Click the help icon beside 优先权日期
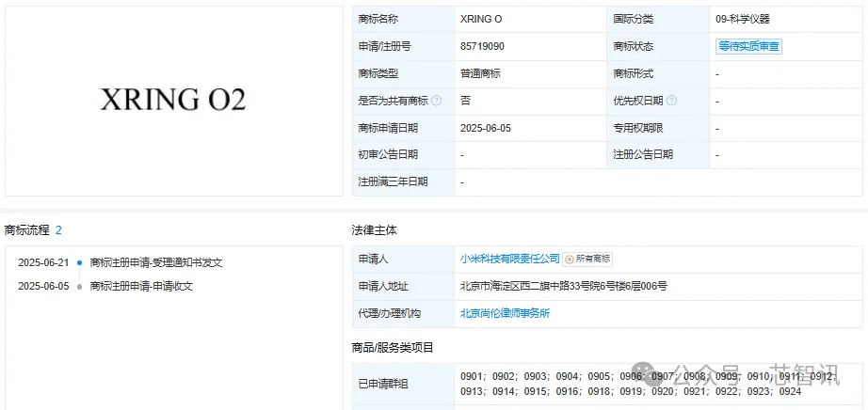This screenshot has height=410, width=868. tap(671, 101)
